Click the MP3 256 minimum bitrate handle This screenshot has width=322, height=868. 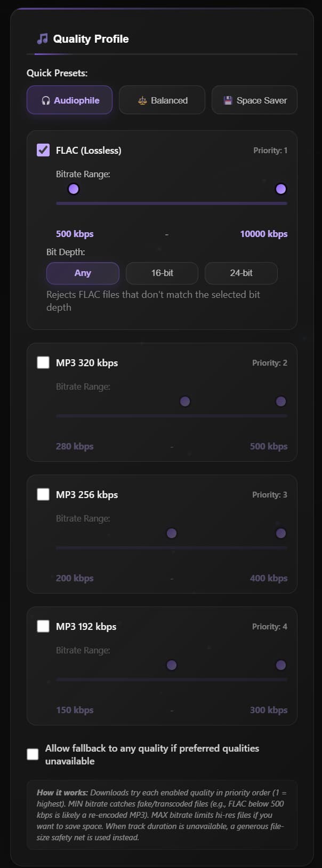coord(172,533)
